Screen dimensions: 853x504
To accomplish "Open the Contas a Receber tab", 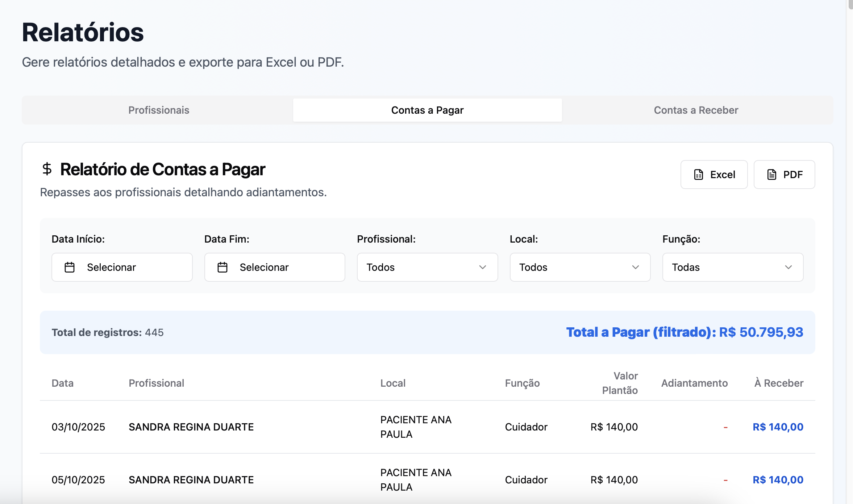I will point(696,110).
